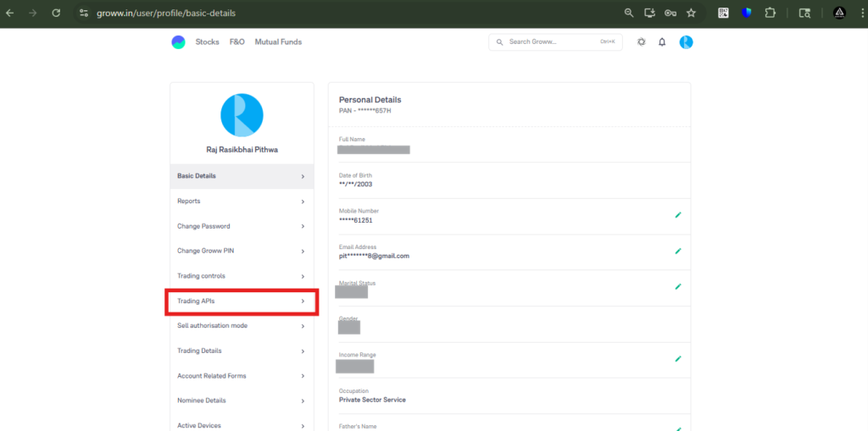
Task: Edit Marital Status with pencil icon
Action: tap(677, 287)
